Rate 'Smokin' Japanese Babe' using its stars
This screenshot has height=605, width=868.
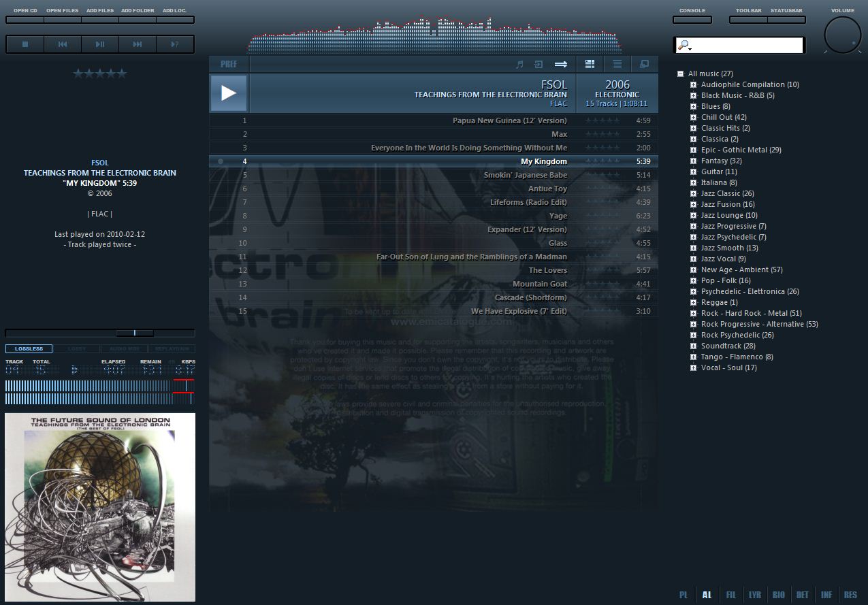click(604, 175)
